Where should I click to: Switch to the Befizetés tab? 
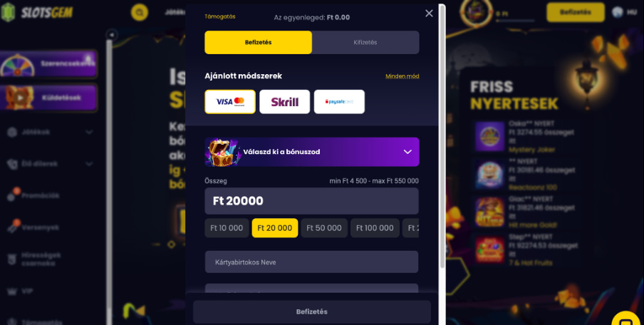pyautogui.click(x=259, y=42)
